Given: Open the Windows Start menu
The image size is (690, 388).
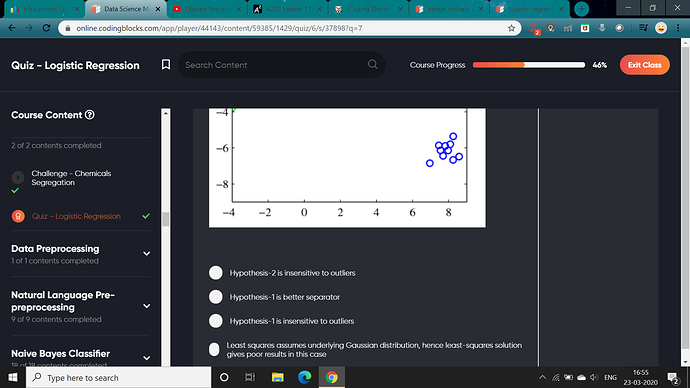Looking at the screenshot, I should pos(13,377).
